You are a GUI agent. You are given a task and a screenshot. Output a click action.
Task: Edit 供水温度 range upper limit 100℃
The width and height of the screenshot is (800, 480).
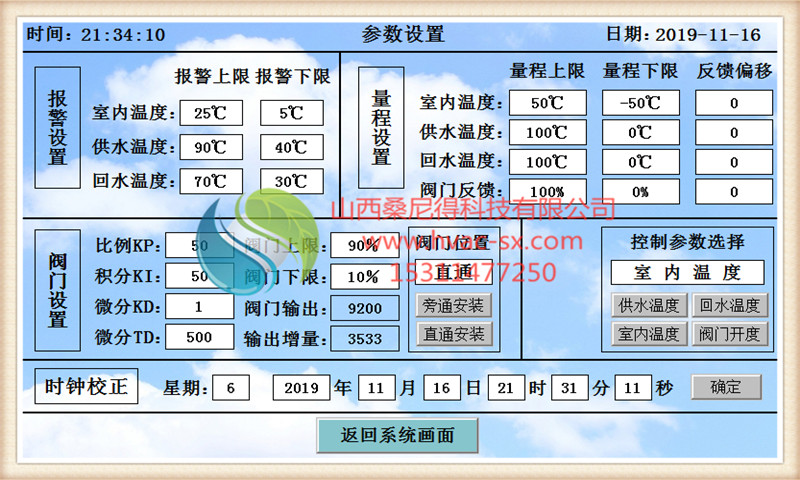pos(547,133)
